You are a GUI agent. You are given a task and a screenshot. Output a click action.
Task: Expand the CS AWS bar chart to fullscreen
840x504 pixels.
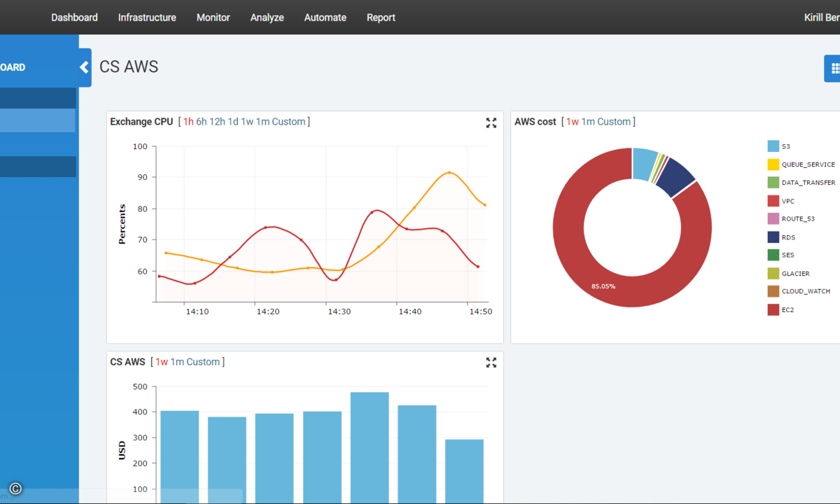491,363
